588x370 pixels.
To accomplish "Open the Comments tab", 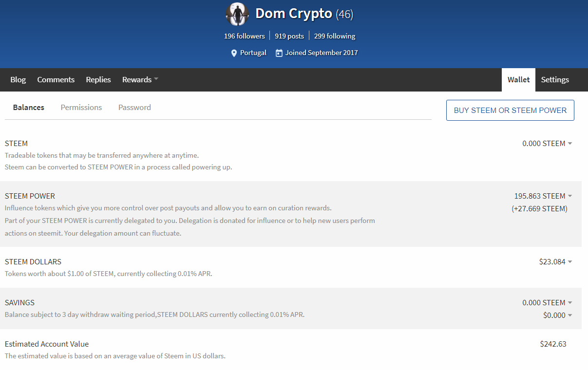I will (x=56, y=80).
